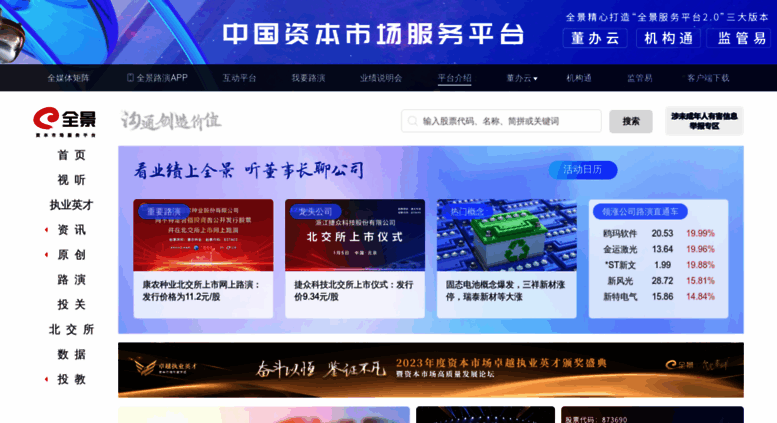This screenshot has height=423, width=777.
Task: Go to 业绩说明会 page
Action: [x=381, y=78]
